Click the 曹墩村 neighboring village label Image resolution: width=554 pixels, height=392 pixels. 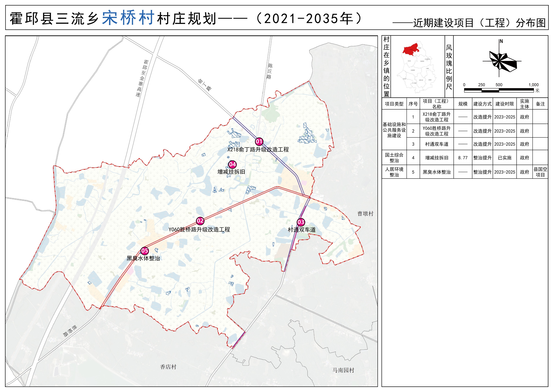coord(365,214)
